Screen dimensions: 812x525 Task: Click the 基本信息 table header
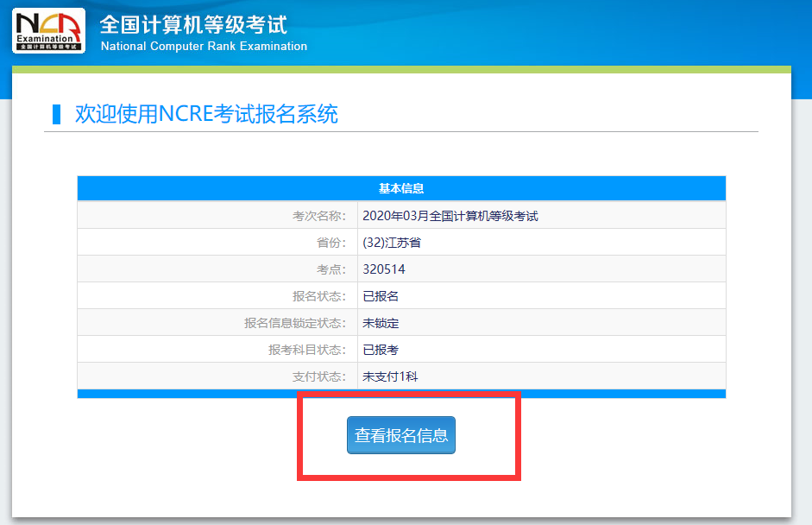(401, 188)
